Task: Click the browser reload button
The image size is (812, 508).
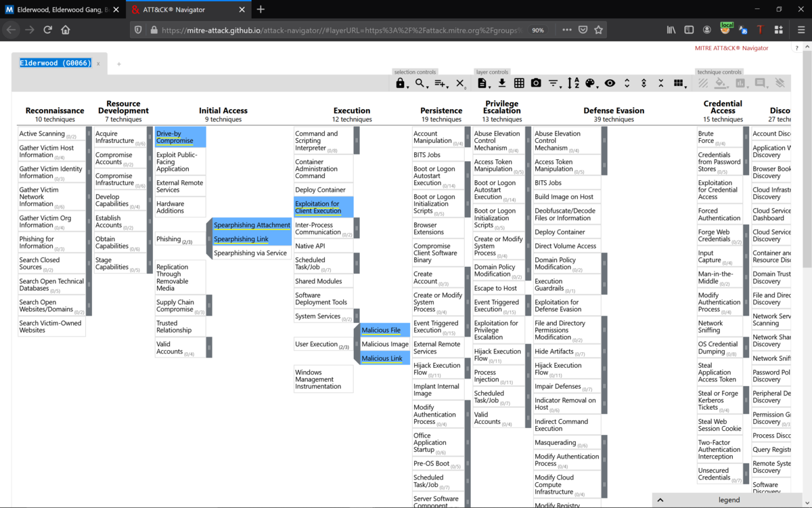Action: tap(47, 30)
